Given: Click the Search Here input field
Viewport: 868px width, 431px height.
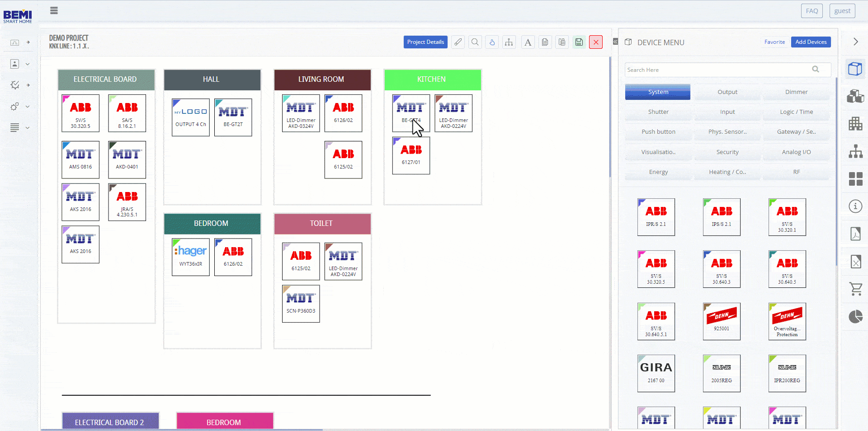Looking at the screenshot, I should 718,70.
